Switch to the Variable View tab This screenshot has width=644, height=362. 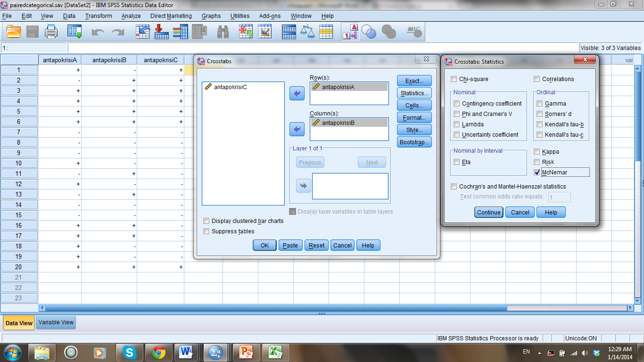(x=56, y=322)
